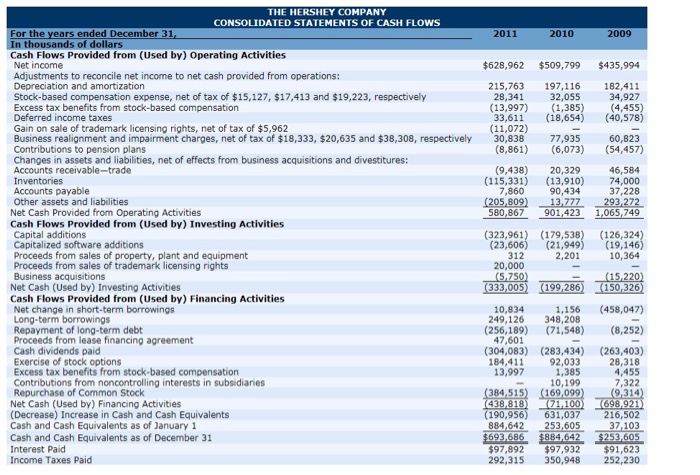Click the Exercise of stock options label
Image resolution: width=700 pixels, height=475 pixels.
67,362
